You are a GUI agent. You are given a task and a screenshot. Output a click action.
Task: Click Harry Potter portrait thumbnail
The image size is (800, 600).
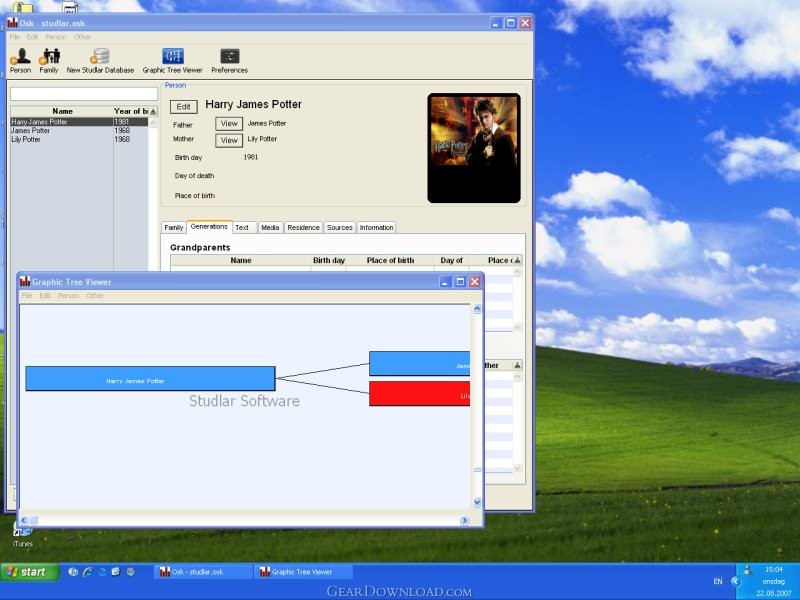tap(474, 147)
